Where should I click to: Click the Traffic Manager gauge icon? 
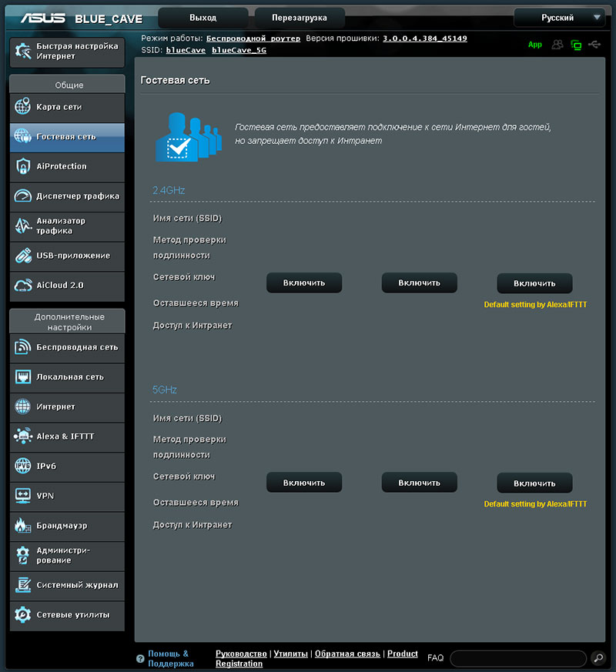(x=23, y=196)
